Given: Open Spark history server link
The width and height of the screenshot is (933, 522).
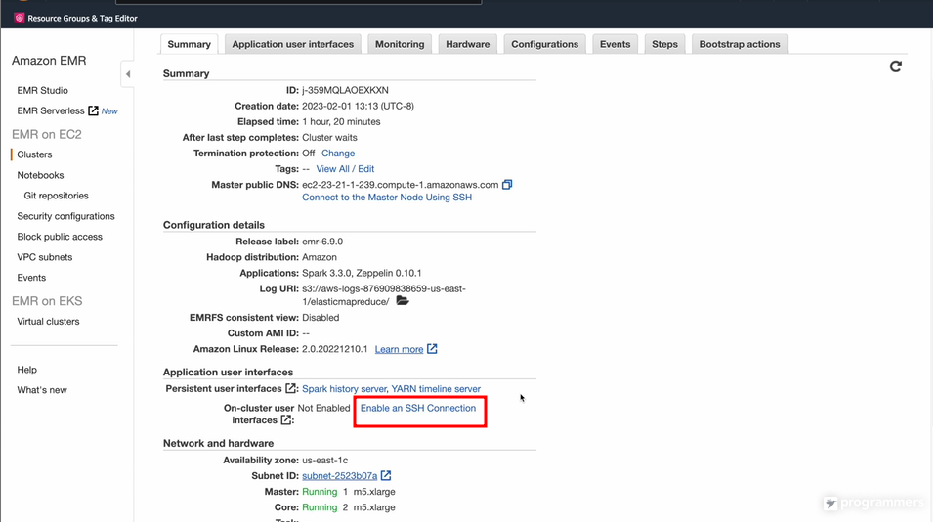Looking at the screenshot, I should click(x=345, y=389).
